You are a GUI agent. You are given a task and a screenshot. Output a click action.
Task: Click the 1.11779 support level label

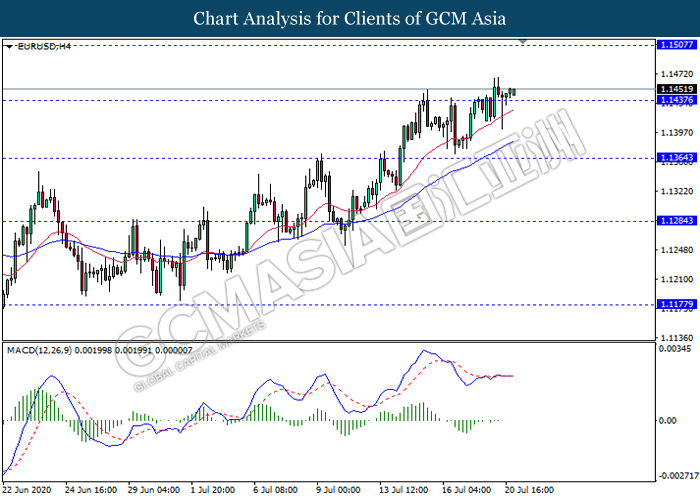(x=676, y=304)
